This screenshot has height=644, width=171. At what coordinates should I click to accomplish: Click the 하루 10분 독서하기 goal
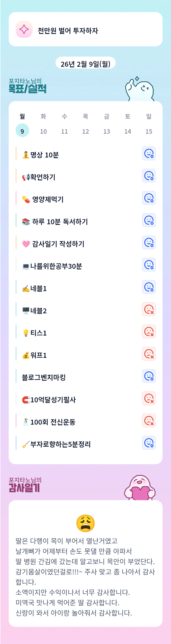click(x=60, y=222)
